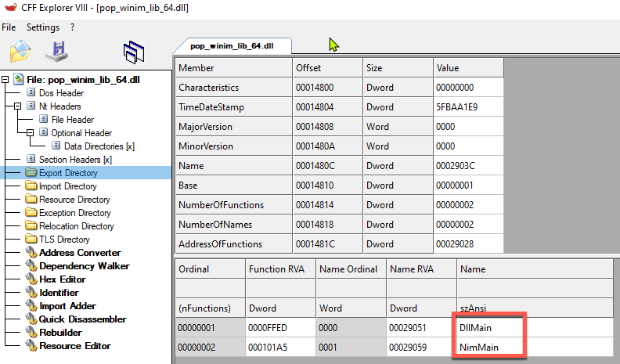The image size is (620, 364).
Task: Select Function RVA cell 000101A5
Action: (x=280, y=348)
